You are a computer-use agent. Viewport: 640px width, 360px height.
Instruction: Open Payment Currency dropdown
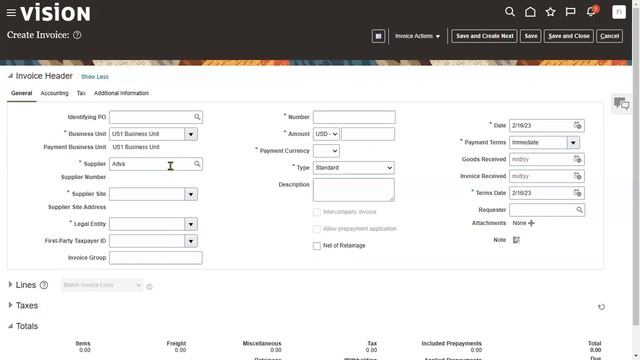coord(326,151)
